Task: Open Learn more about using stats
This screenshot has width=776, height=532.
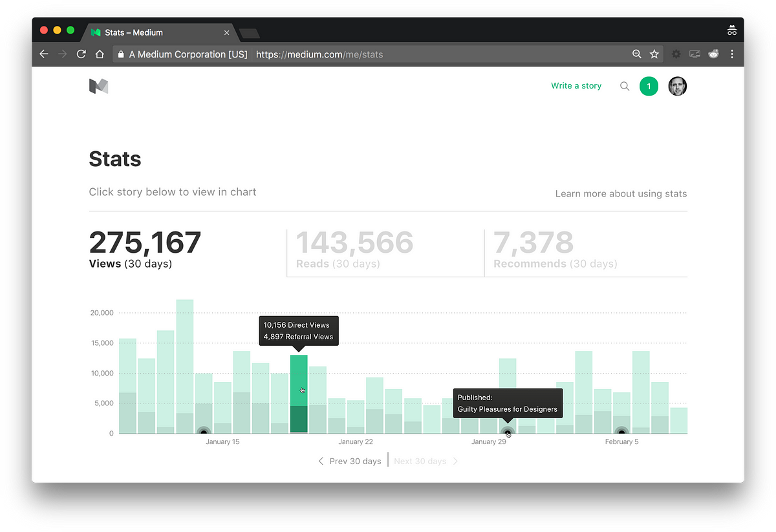Action: 621,193
